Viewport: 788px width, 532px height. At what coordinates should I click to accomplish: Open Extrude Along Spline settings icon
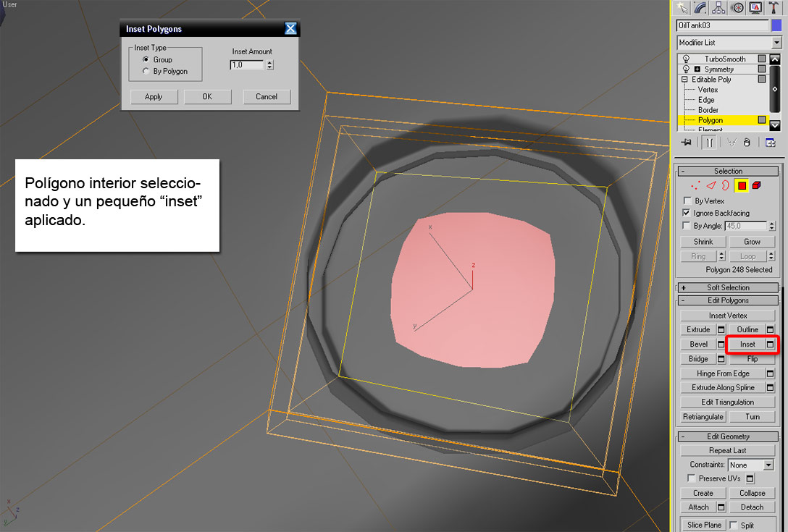[770, 387]
